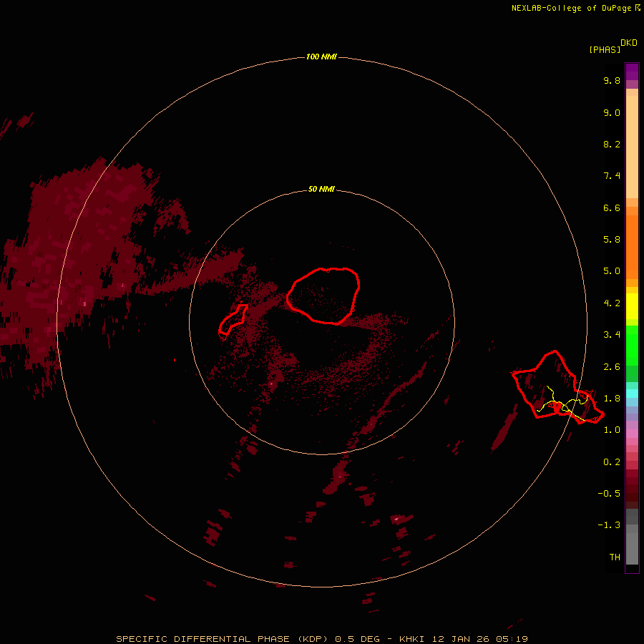This screenshot has width=644, height=644.
Task: Pick the pink band of the color bar
Action: tap(632, 434)
